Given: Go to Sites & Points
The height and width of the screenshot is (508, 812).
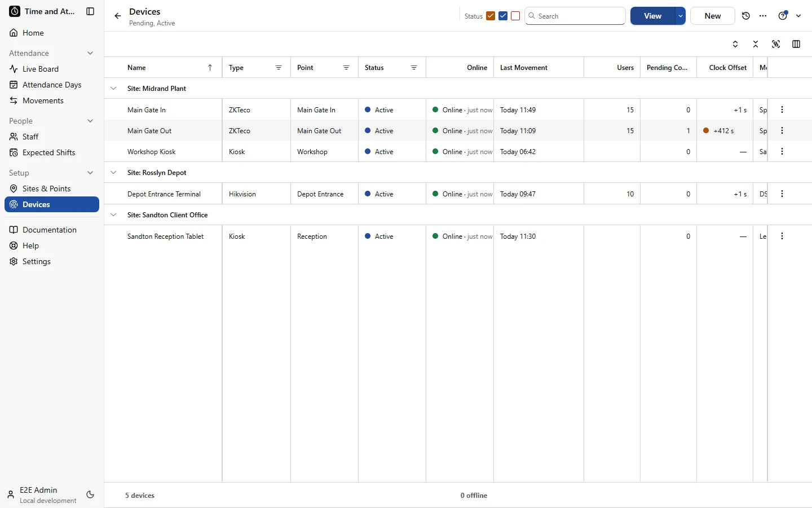Looking at the screenshot, I should click(52, 189).
